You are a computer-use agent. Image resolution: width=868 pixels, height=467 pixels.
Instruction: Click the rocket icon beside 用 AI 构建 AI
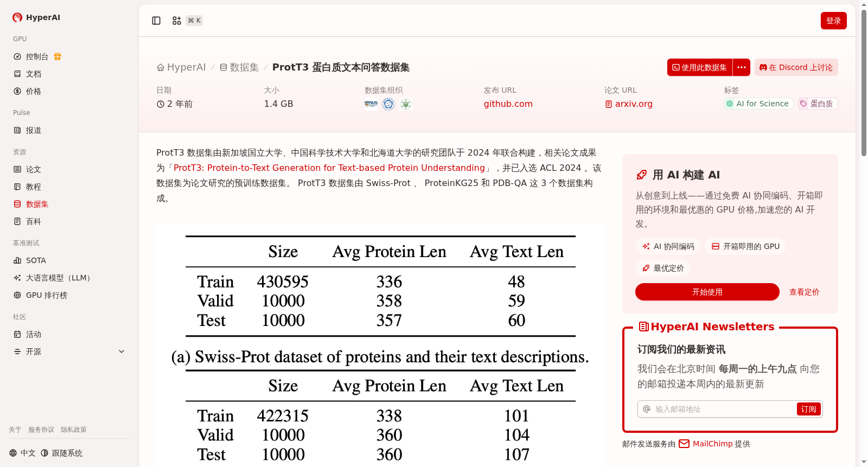tap(642, 175)
